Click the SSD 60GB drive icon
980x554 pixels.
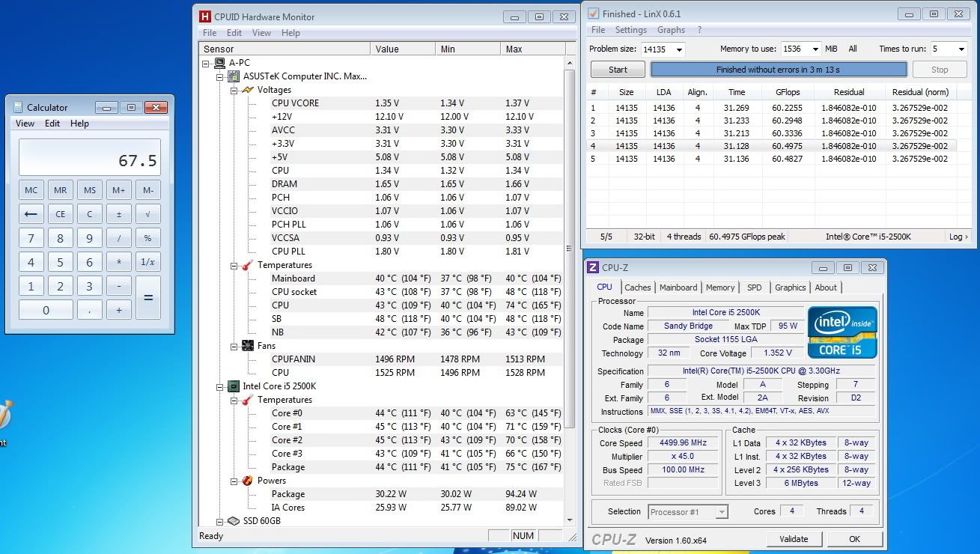(x=234, y=521)
